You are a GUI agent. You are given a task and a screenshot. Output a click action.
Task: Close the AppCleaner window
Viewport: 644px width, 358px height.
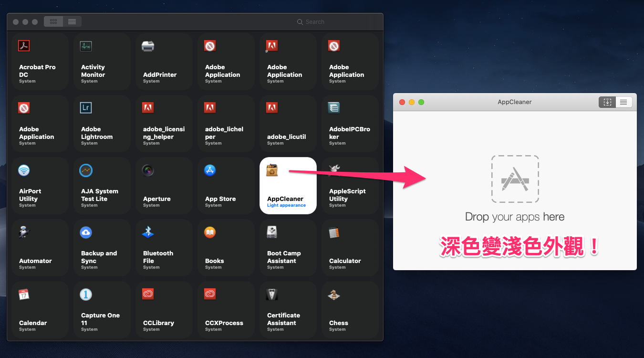point(402,102)
